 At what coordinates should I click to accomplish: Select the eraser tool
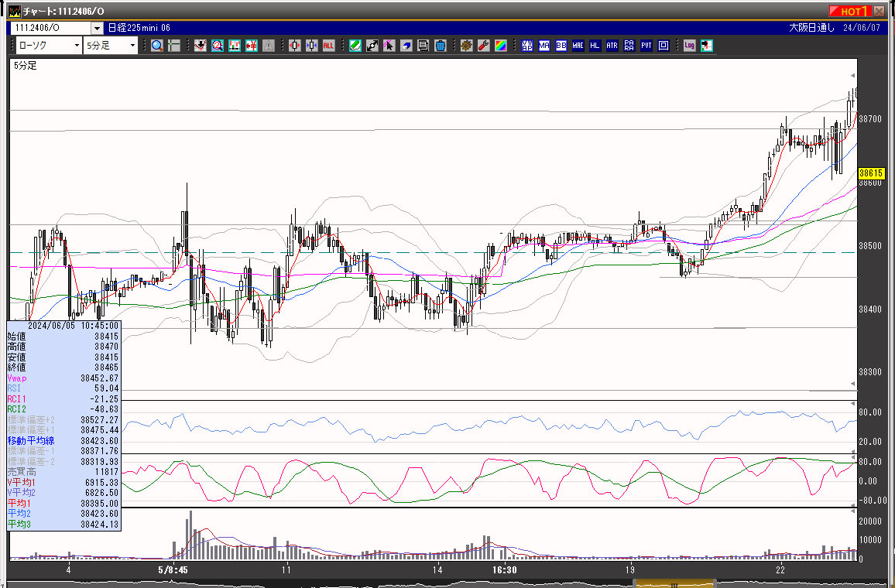pos(406,46)
